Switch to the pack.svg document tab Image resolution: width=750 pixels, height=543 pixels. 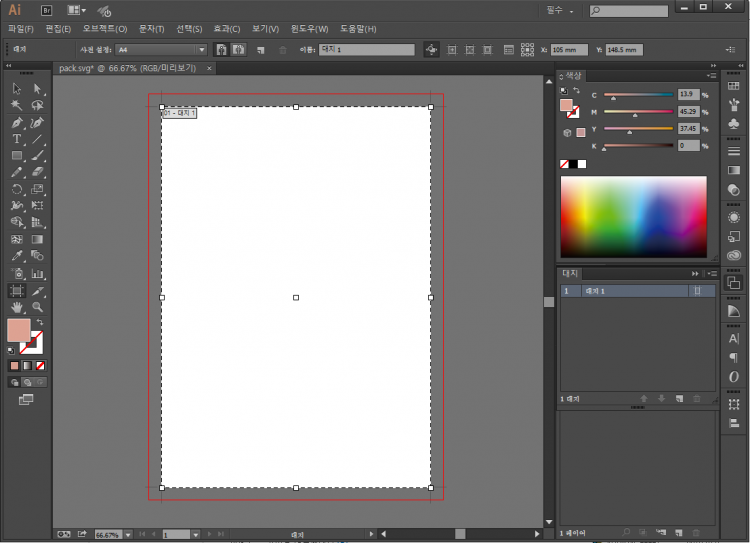coord(128,68)
